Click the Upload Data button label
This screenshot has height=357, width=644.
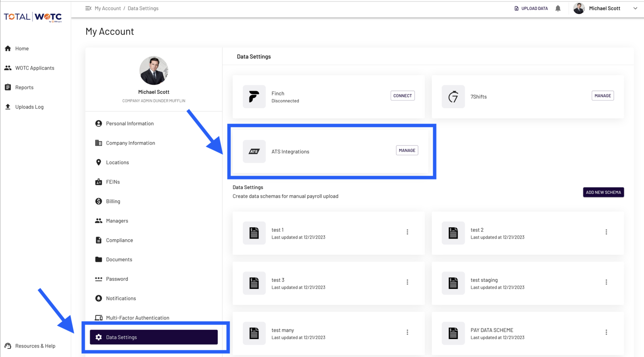(534, 8)
